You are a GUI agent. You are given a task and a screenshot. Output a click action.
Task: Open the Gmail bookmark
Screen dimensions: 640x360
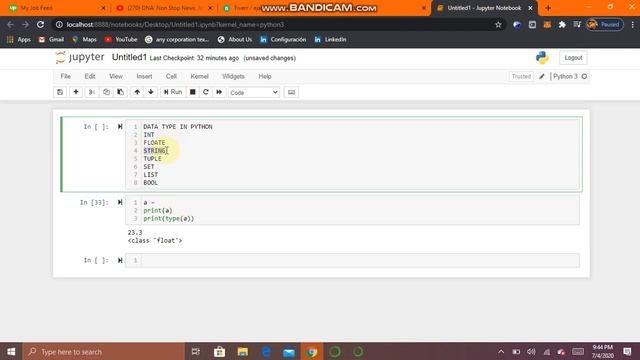[51, 40]
